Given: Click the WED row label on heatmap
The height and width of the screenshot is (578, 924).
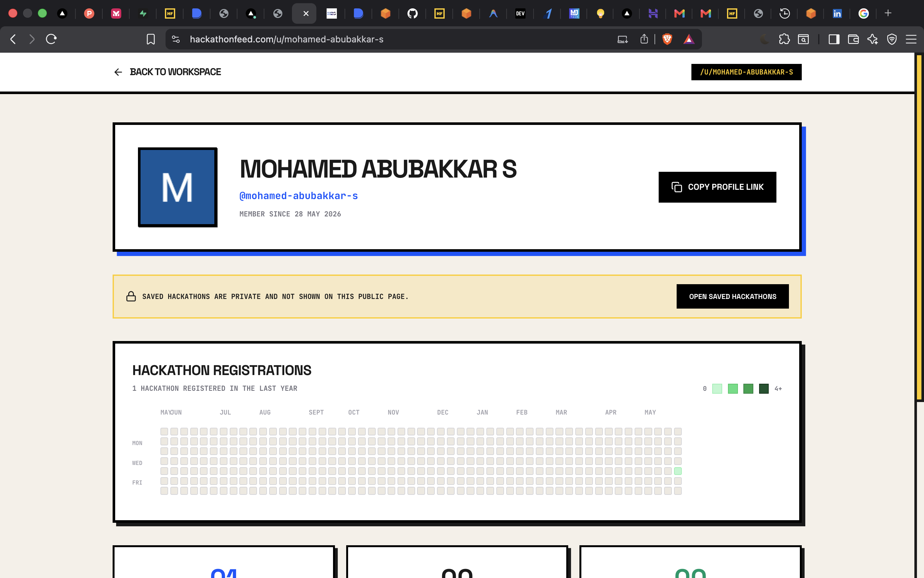Looking at the screenshot, I should coord(137,463).
